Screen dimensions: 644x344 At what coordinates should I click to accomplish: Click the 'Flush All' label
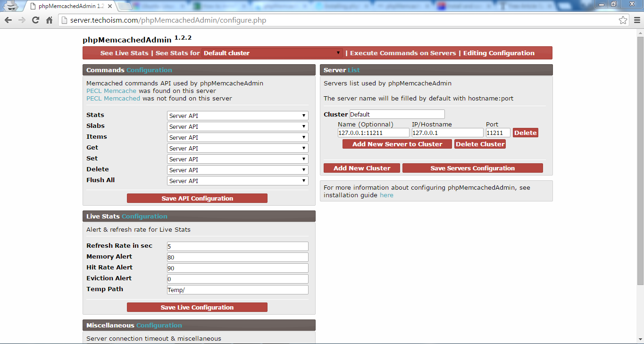100,180
